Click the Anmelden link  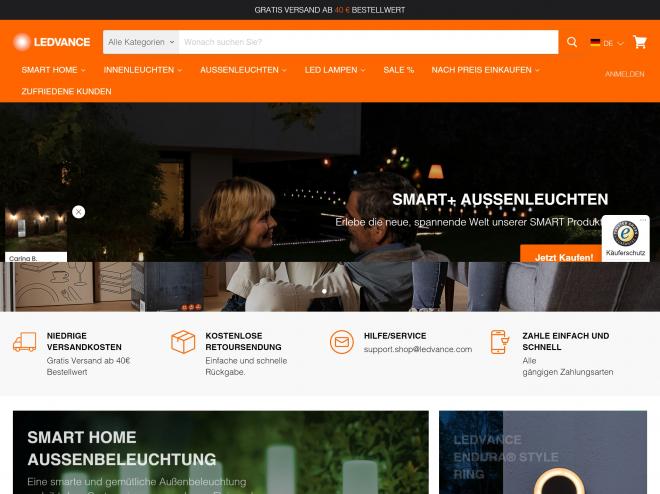(x=625, y=74)
